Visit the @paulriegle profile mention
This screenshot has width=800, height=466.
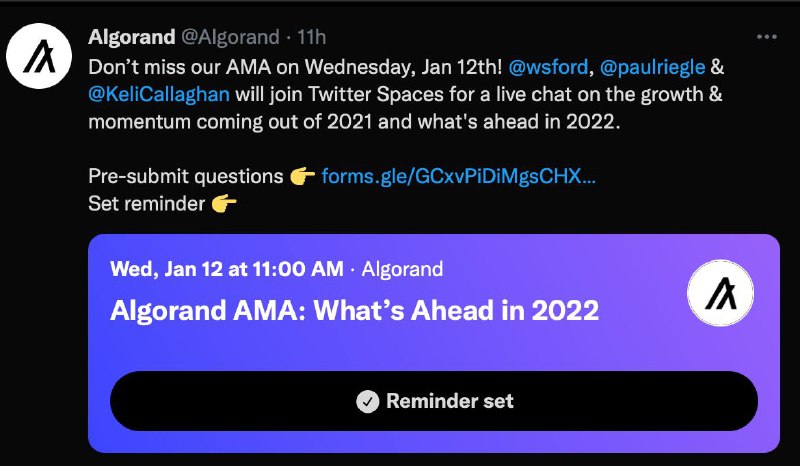pos(653,67)
